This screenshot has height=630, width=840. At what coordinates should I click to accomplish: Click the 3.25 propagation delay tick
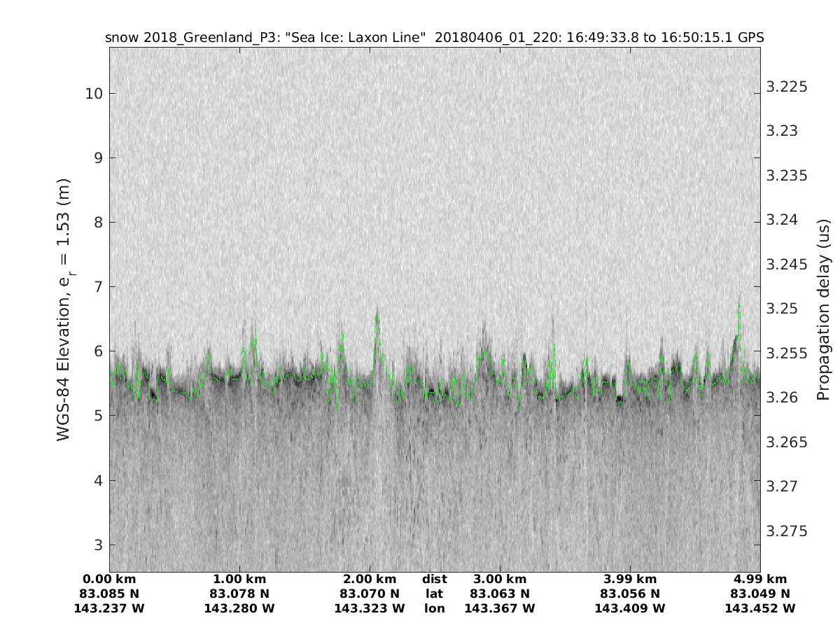(783, 309)
